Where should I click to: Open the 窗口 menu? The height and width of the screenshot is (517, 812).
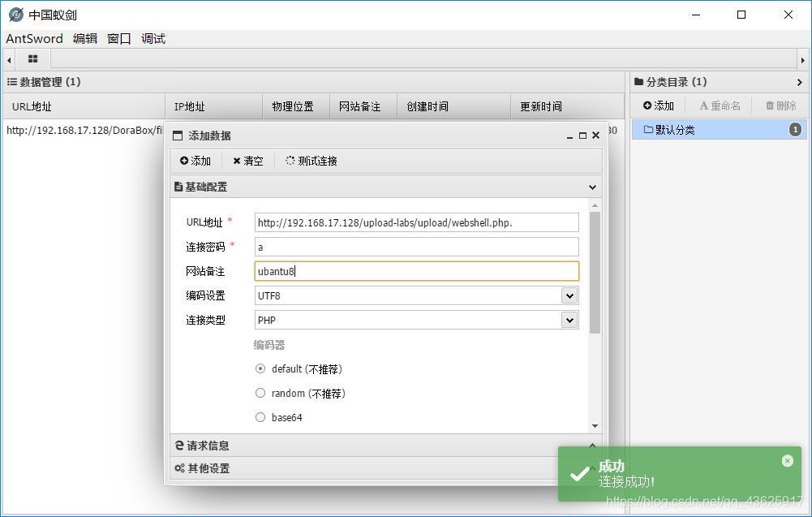pyautogui.click(x=118, y=39)
